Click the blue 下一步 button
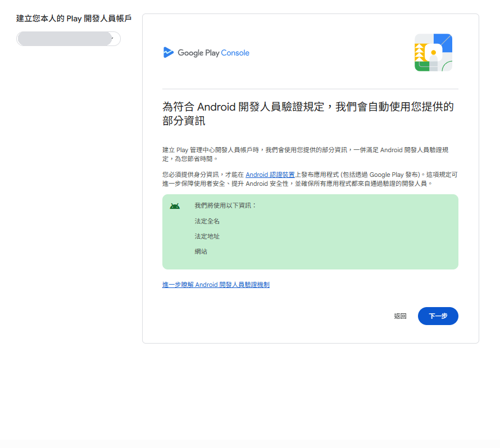The image size is (500, 448). click(x=438, y=316)
